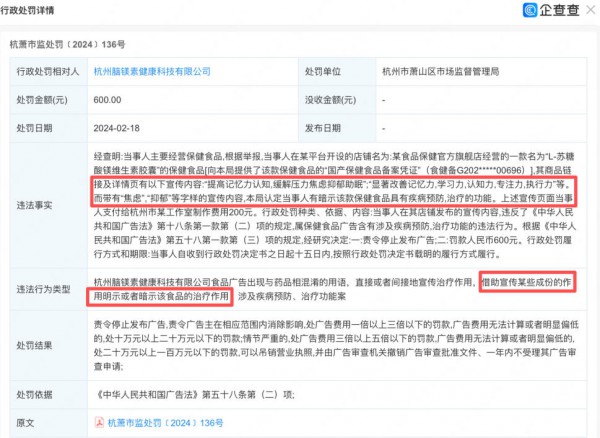The width and height of the screenshot is (600, 438).
Task: Open 杭州脑镁素健康科技有限公司 company link
Action: (152, 72)
